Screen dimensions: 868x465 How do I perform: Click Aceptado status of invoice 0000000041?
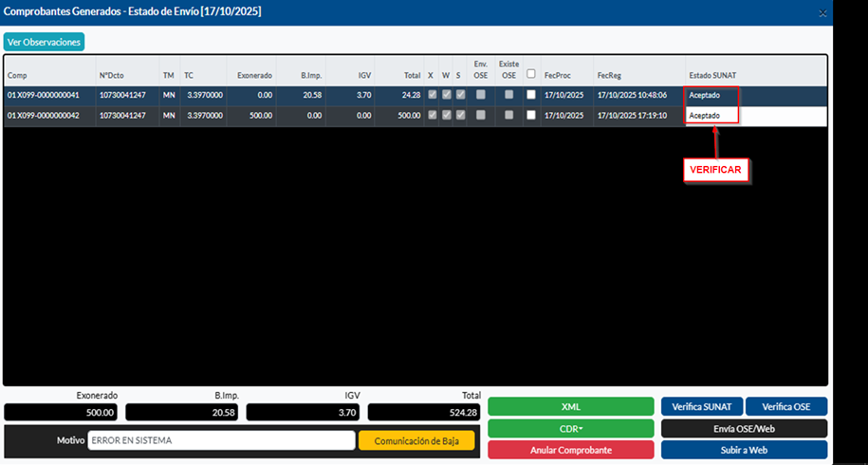coord(705,95)
